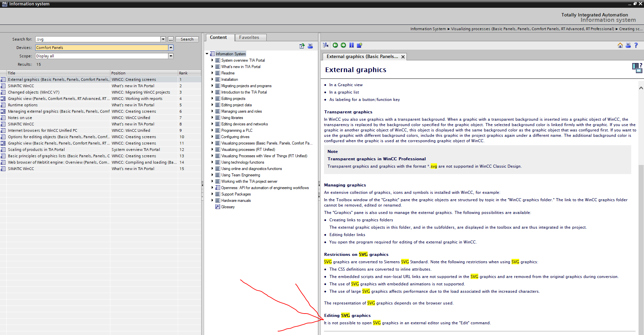Select the Content tab
The width and height of the screenshot is (644, 335).
click(218, 37)
